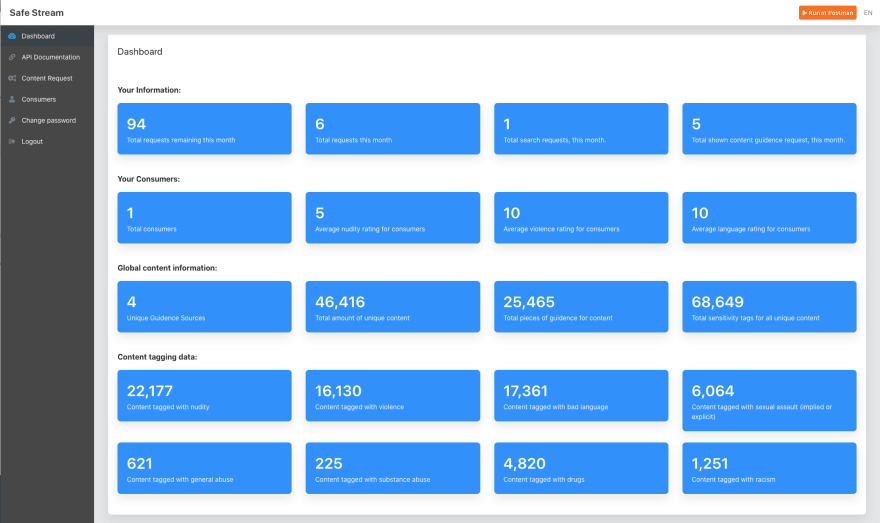Click the 'Your Consumers:' section heading
Image resolution: width=880 pixels, height=523 pixels.
148,179
